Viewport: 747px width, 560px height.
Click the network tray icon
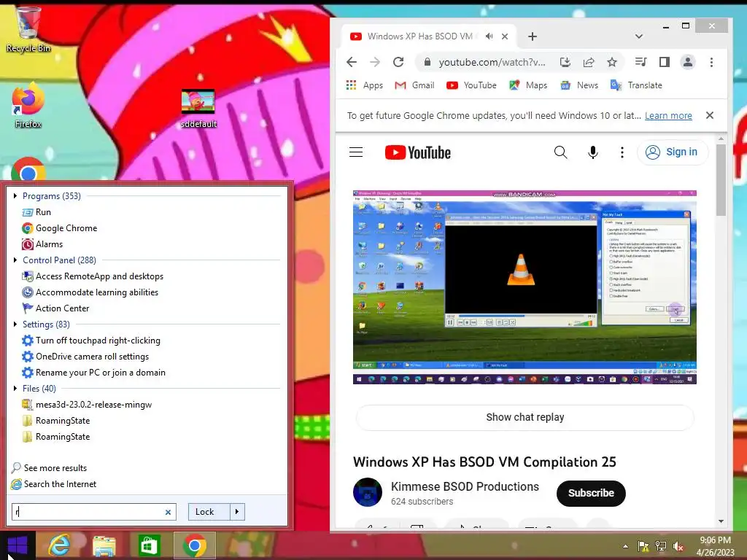[661, 546]
